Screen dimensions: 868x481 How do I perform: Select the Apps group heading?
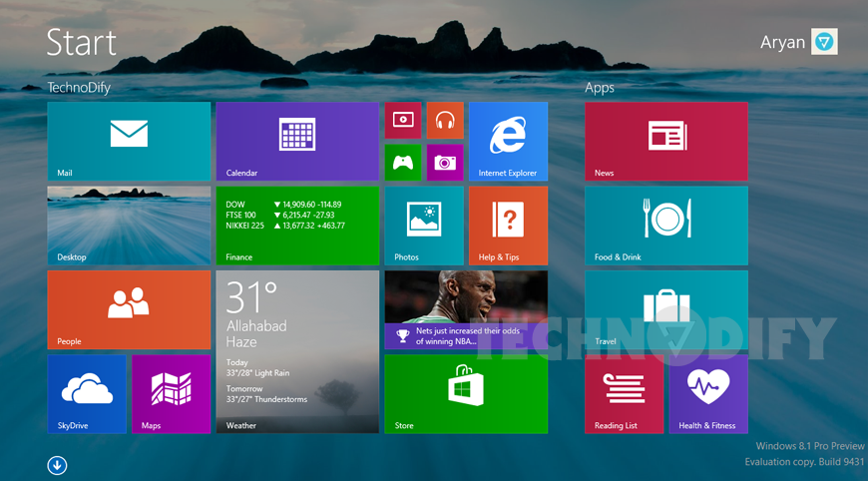click(600, 88)
